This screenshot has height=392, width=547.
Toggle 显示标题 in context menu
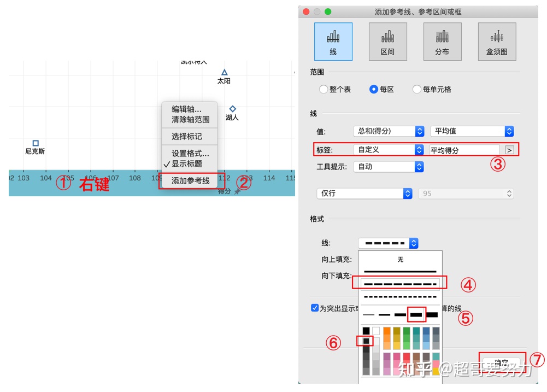coord(187,163)
